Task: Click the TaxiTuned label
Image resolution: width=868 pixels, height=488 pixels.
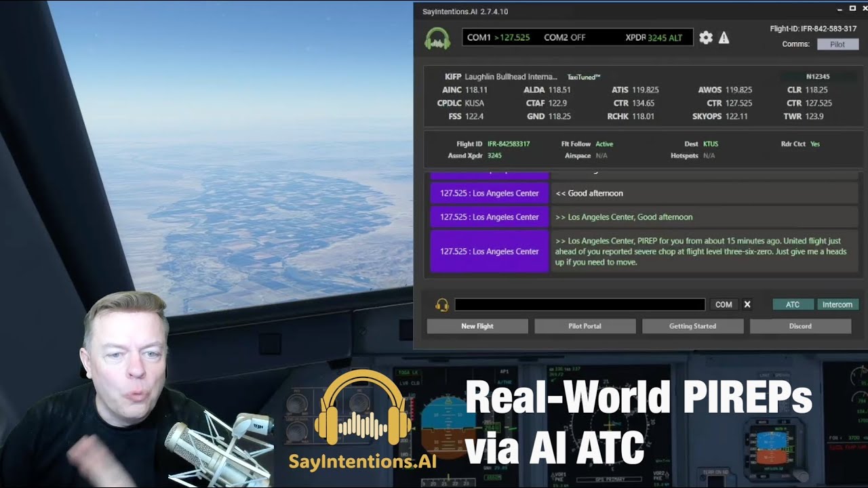Action: [x=583, y=77]
